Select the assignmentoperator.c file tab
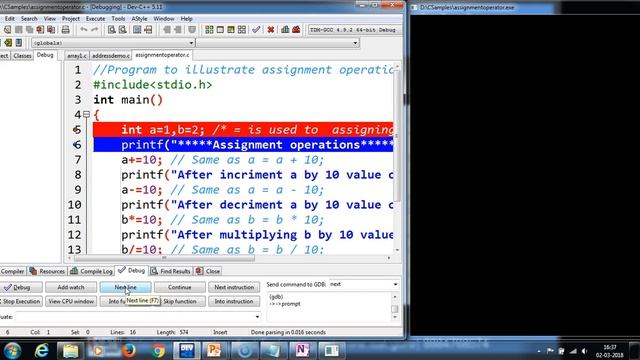The width and height of the screenshot is (640, 360). [x=162, y=55]
